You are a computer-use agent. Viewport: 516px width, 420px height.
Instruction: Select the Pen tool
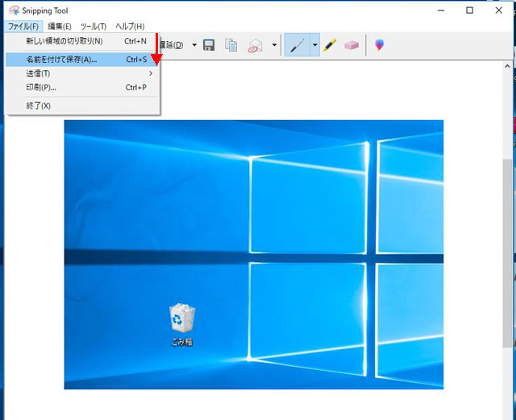coord(297,45)
